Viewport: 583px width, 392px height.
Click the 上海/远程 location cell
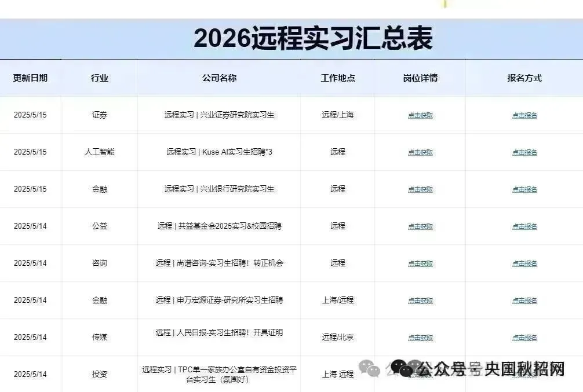pos(338,300)
